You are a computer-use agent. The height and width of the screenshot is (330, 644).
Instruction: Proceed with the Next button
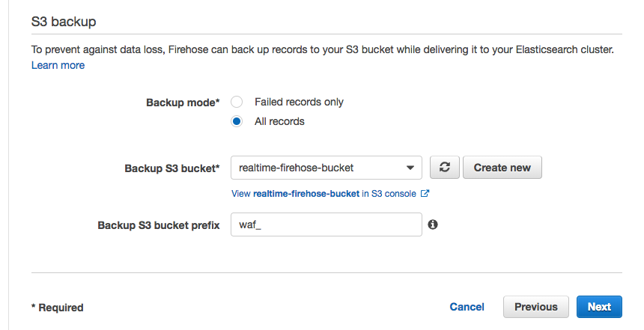pos(599,307)
